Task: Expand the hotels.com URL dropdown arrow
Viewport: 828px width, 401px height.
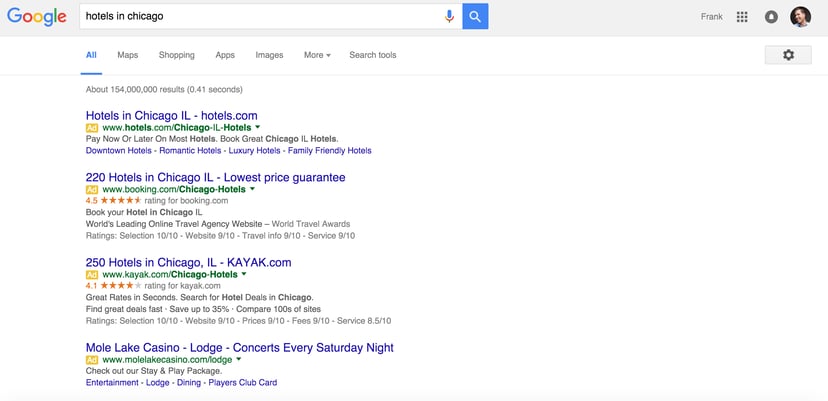Action: click(258, 127)
